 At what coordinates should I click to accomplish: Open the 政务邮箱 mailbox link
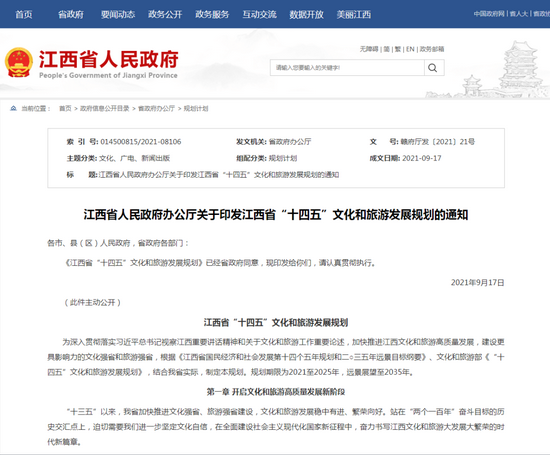(x=432, y=49)
